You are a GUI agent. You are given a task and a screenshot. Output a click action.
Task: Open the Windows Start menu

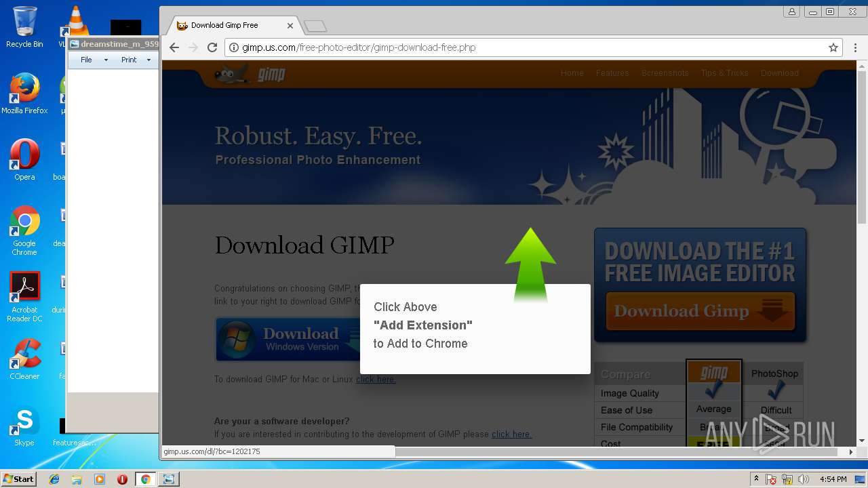coord(18,479)
